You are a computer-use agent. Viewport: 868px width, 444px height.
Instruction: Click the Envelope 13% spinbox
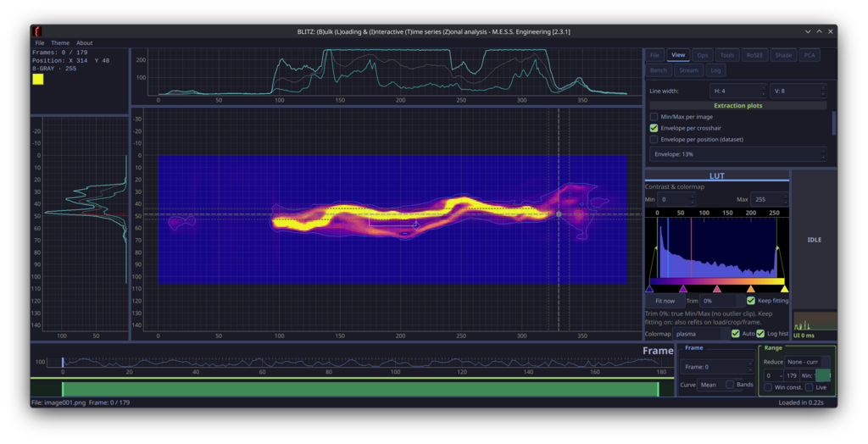coord(738,154)
